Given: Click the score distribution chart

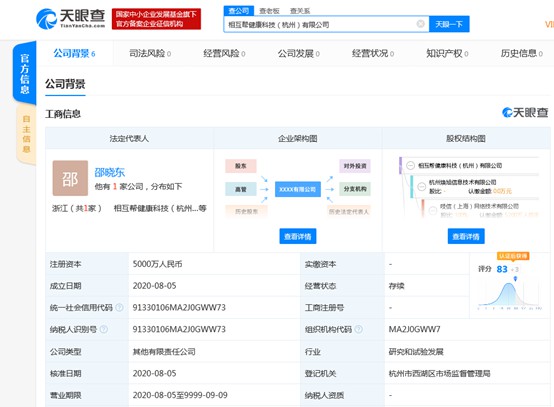Looking at the screenshot, I should pos(509,293).
